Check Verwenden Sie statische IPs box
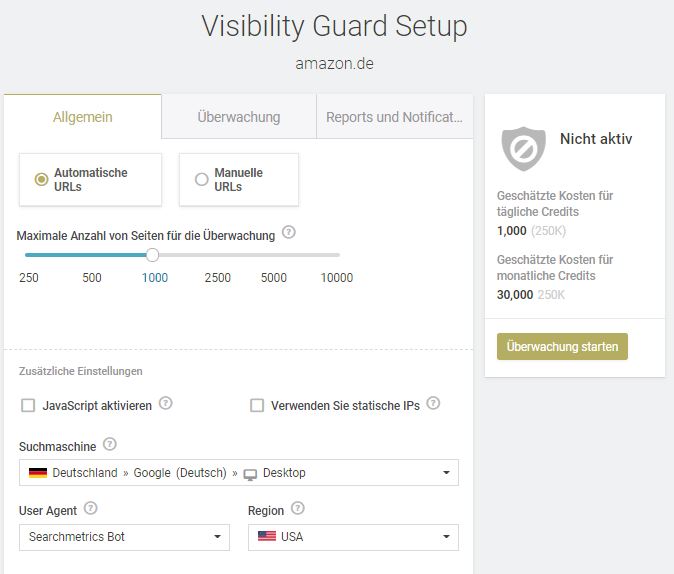The width and height of the screenshot is (674, 574). (257, 405)
